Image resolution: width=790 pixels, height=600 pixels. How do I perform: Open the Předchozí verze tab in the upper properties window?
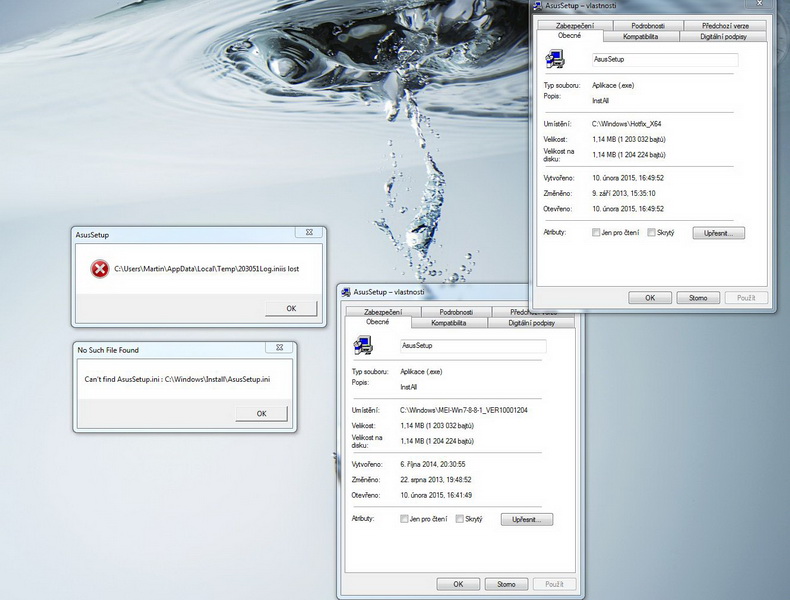pos(725,25)
